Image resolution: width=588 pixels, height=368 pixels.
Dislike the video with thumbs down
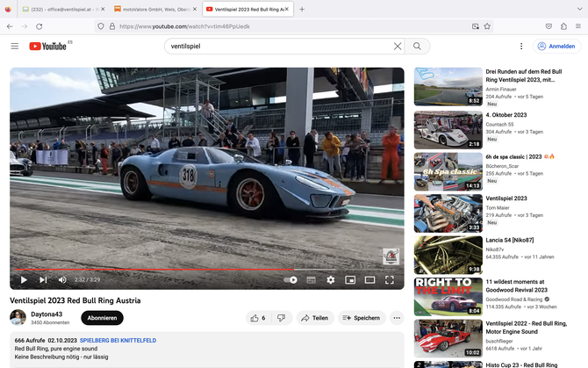(x=282, y=318)
